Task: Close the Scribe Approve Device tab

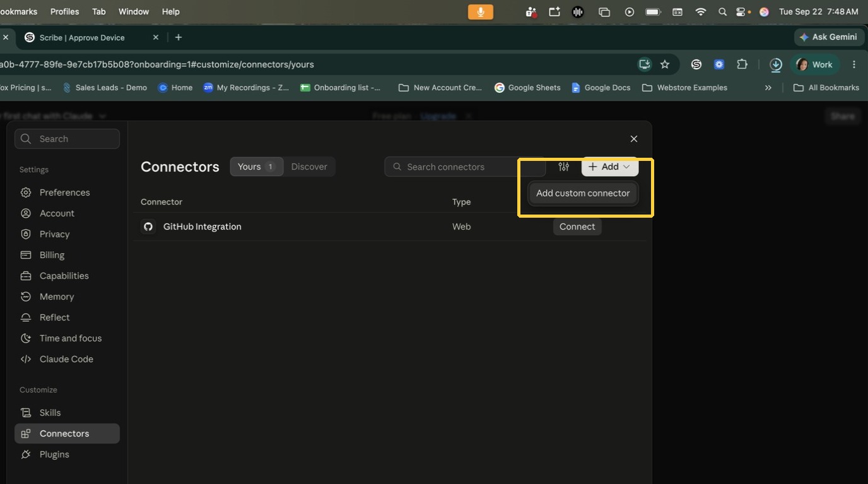Action: 156,37
